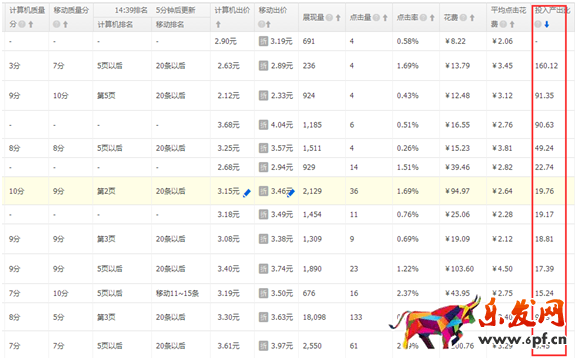Click the 移动排名 sub-header
This screenshot has height=360, width=577.
click(x=170, y=25)
